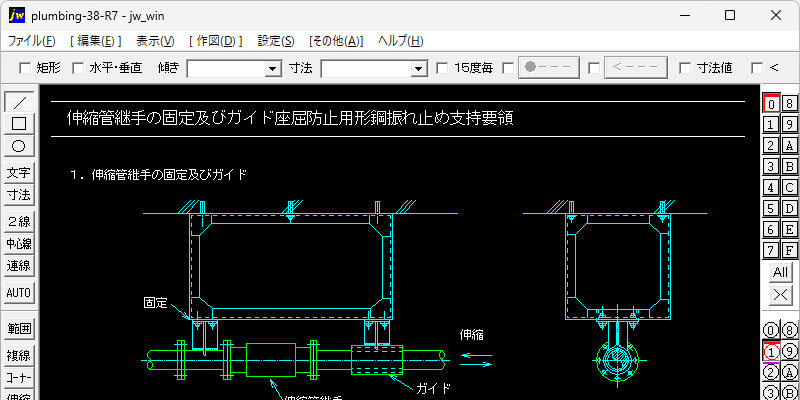
Task: Select layer group 2 circle button
Action: pyautogui.click(x=771, y=372)
